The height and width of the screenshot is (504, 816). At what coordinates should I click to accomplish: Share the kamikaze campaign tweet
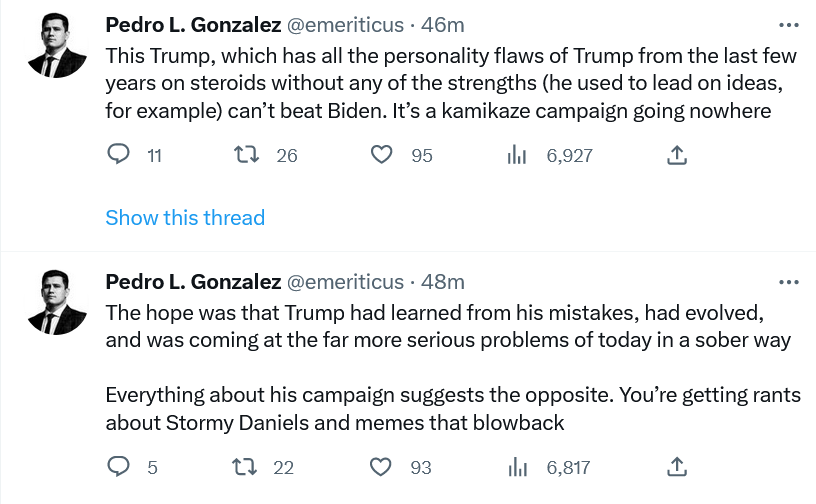(x=676, y=155)
